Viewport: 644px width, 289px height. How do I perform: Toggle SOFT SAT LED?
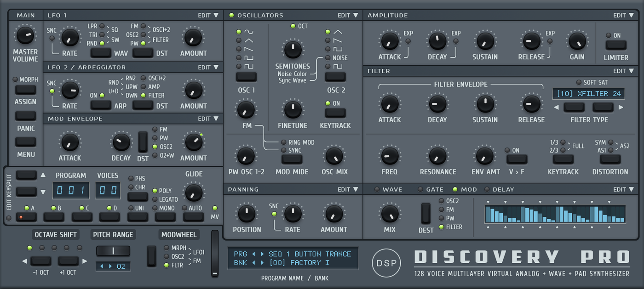tap(579, 83)
